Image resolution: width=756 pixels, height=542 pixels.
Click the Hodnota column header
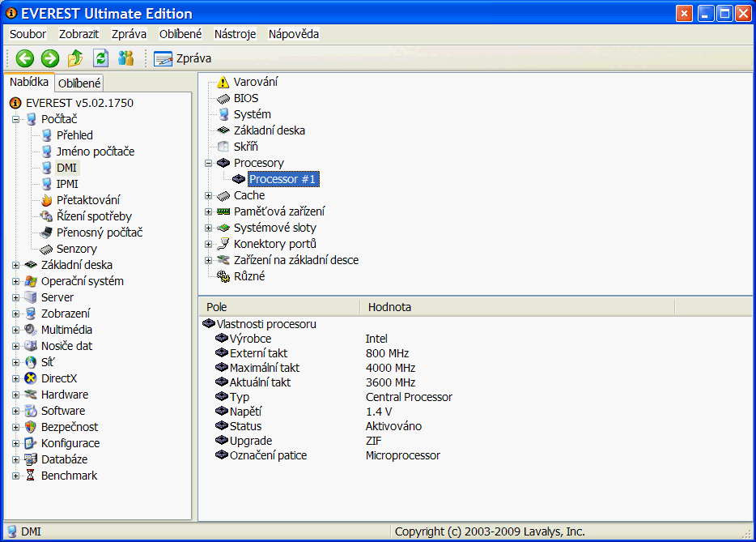pyautogui.click(x=389, y=307)
